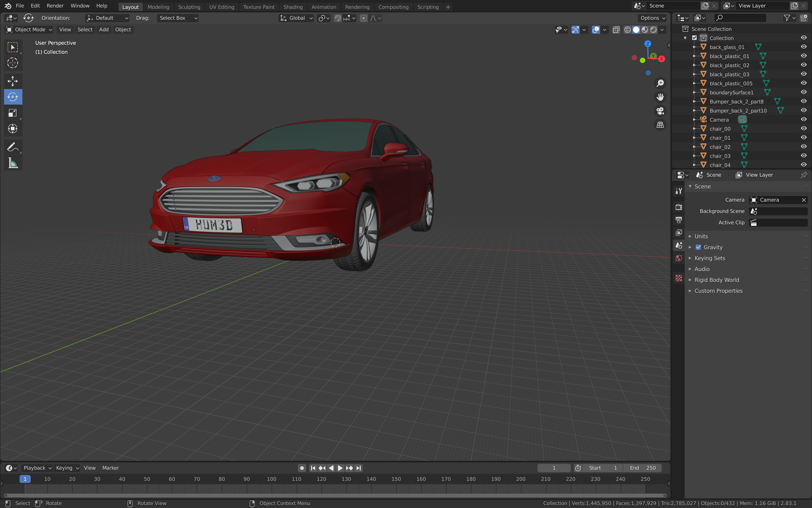Open Orientation Default dropdown

click(107, 18)
